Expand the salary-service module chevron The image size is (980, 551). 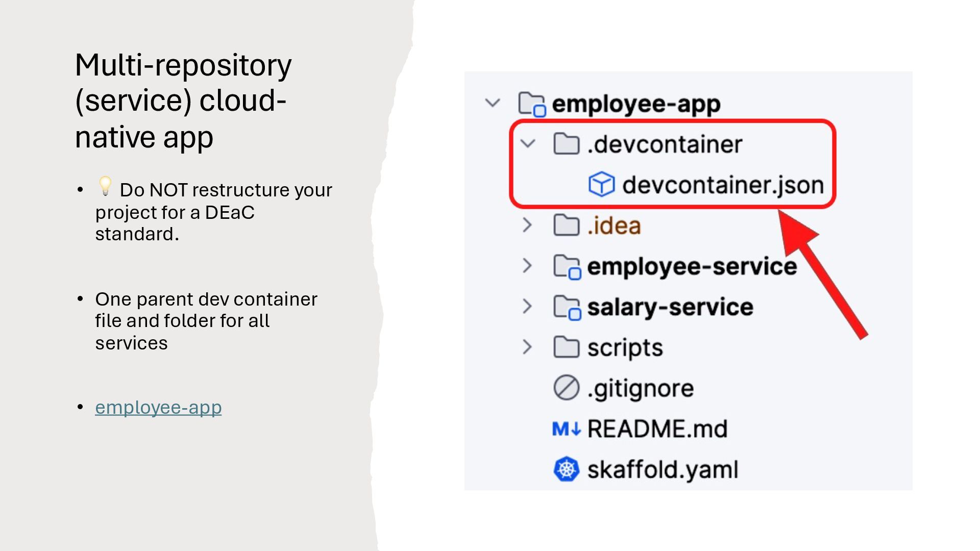coord(527,307)
